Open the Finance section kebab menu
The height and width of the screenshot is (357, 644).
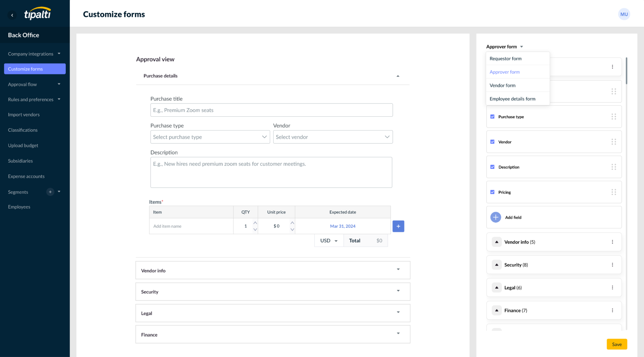point(612,310)
